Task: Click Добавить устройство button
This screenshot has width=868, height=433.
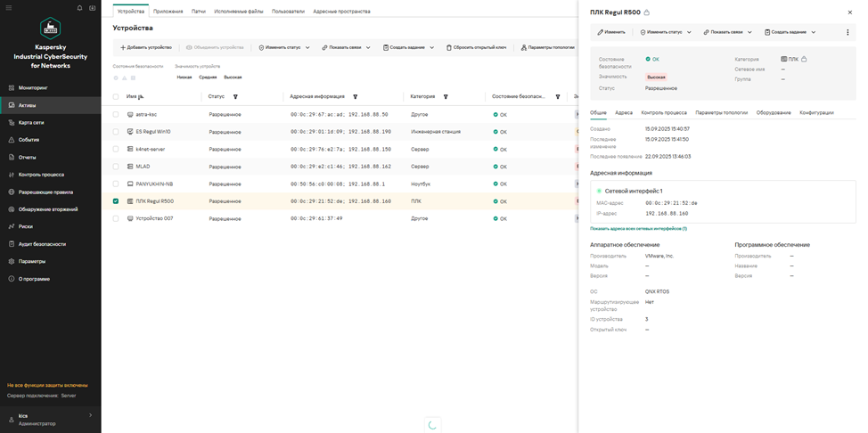Action: tap(146, 47)
